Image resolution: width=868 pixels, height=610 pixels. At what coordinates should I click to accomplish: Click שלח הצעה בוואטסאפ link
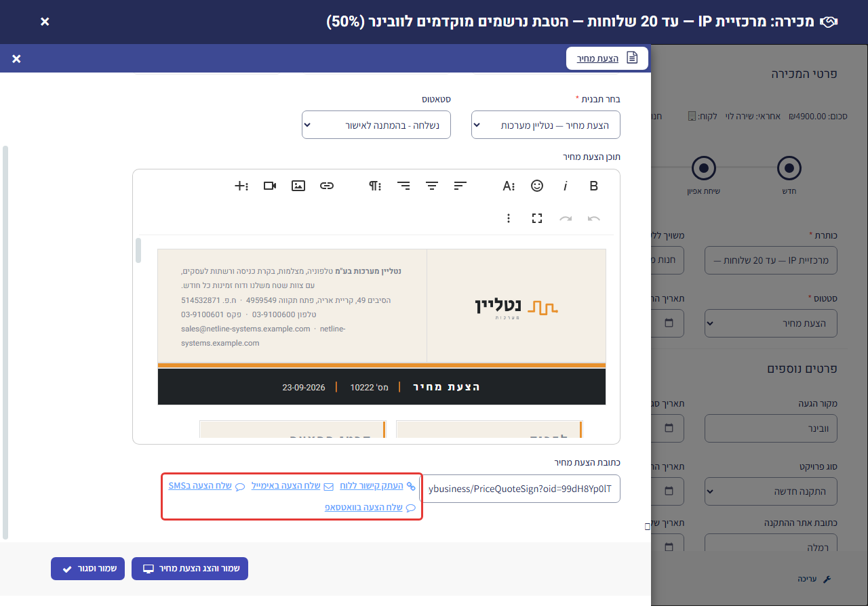click(x=370, y=507)
